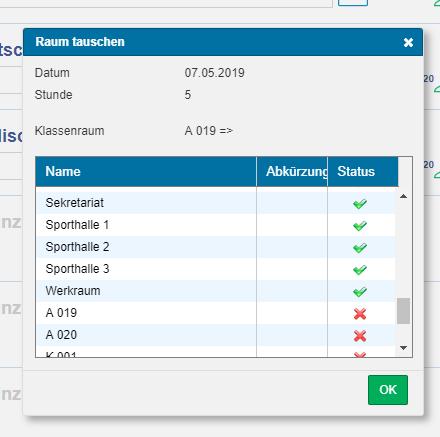Image resolution: width=440 pixels, height=437 pixels.
Task: Choose the Werkraum row
Action: pyautogui.click(x=215, y=291)
